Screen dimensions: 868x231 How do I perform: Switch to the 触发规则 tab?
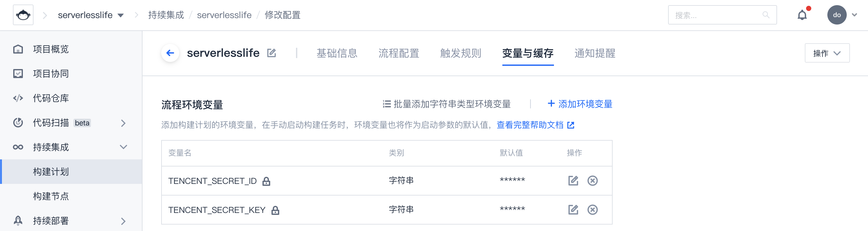tap(460, 53)
